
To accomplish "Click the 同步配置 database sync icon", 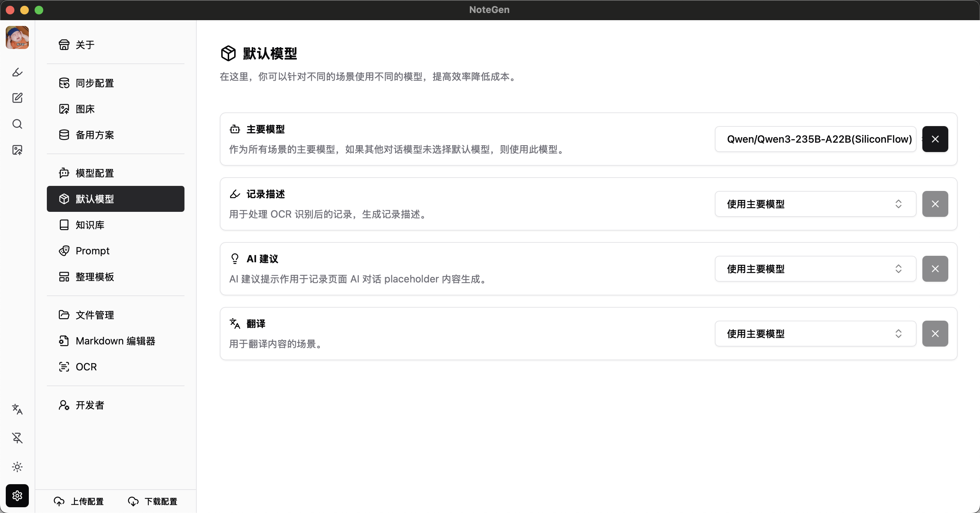I will [64, 83].
